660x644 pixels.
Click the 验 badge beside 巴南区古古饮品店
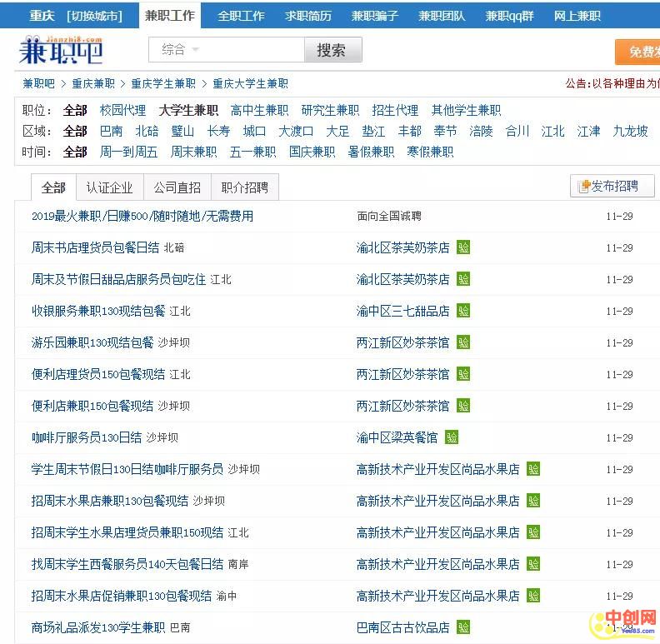coord(463,627)
